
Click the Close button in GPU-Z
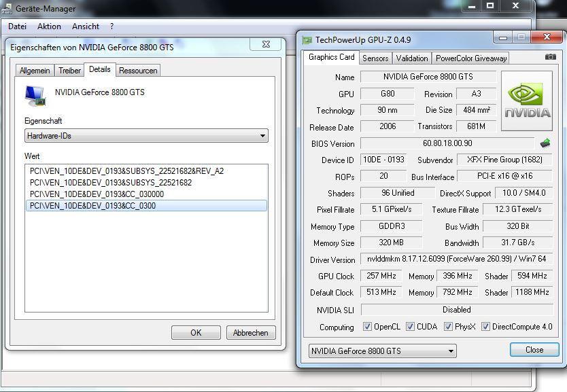click(x=534, y=350)
